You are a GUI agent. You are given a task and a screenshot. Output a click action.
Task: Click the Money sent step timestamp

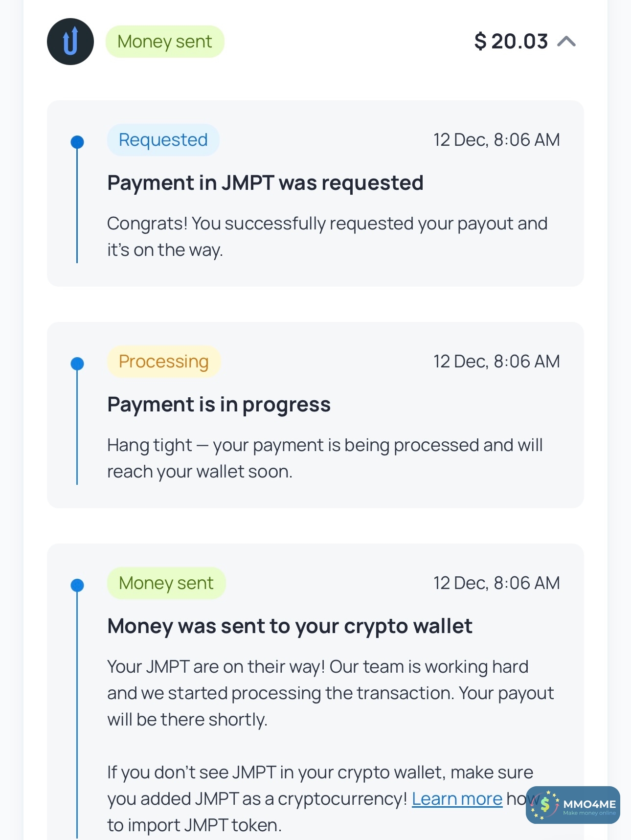pyautogui.click(x=496, y=583)
